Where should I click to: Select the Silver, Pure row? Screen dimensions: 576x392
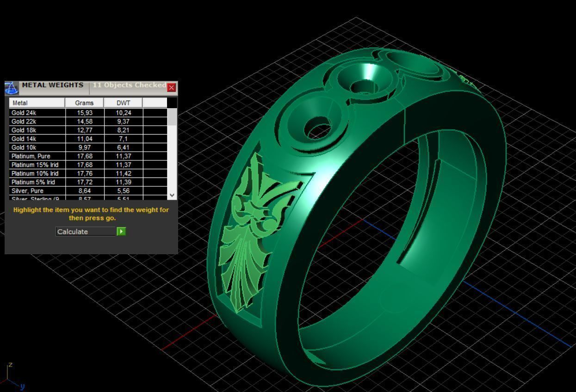(88, 191)
